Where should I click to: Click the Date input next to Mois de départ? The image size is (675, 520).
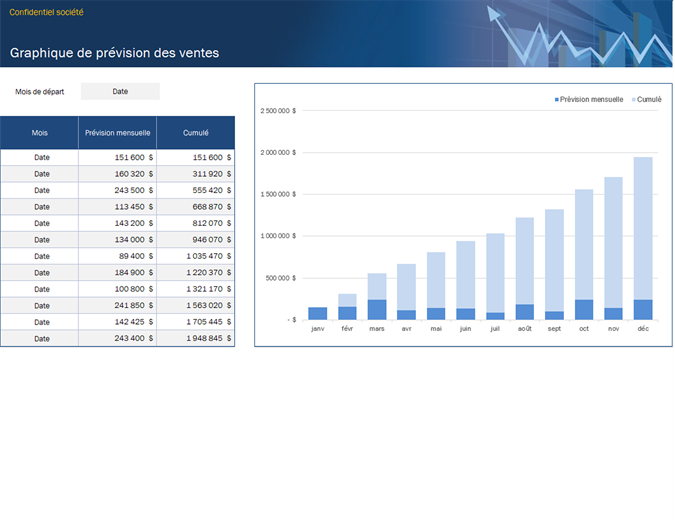(120, 91)
